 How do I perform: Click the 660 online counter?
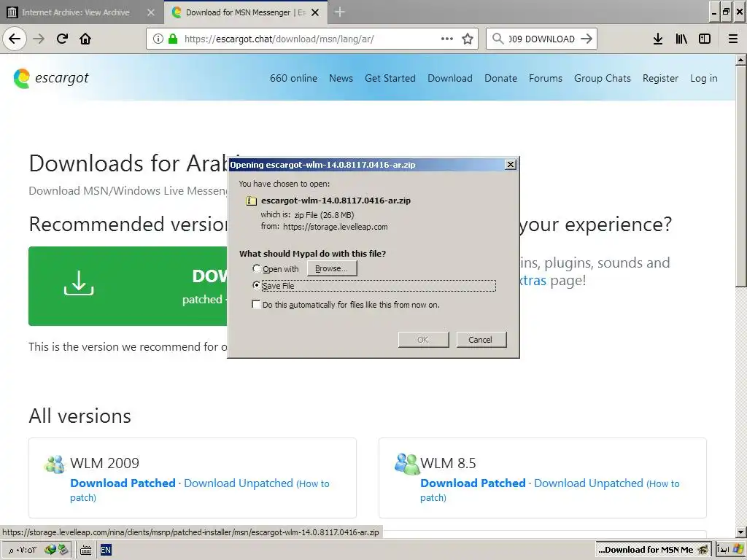pos(293,78)
